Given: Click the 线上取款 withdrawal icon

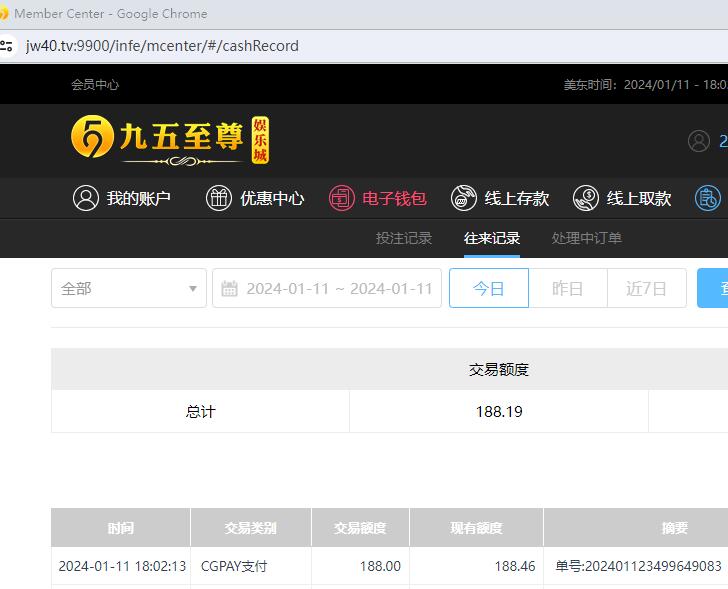Looking at the screenshot, I should tap(585, 198).
